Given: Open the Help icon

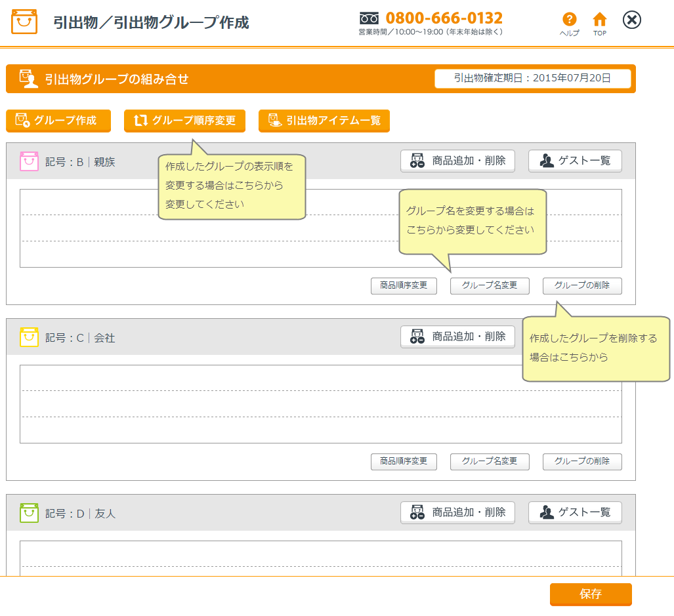Looking at the screenshot, I should pyautogui.click(x=569, y=20).
